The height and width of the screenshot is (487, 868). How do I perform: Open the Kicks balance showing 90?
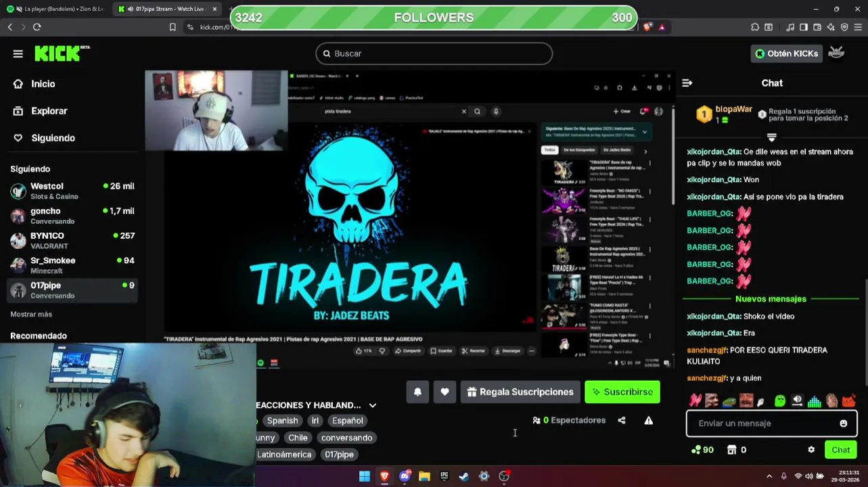click(702, 450)
